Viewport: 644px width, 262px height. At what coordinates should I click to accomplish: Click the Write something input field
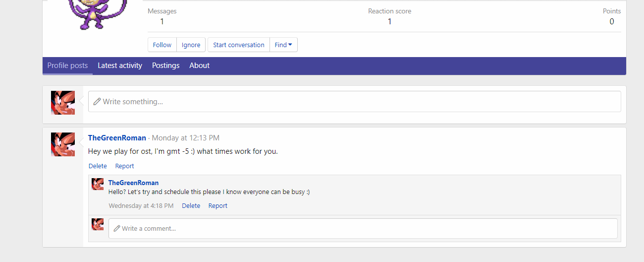click(x=354, y=101)
